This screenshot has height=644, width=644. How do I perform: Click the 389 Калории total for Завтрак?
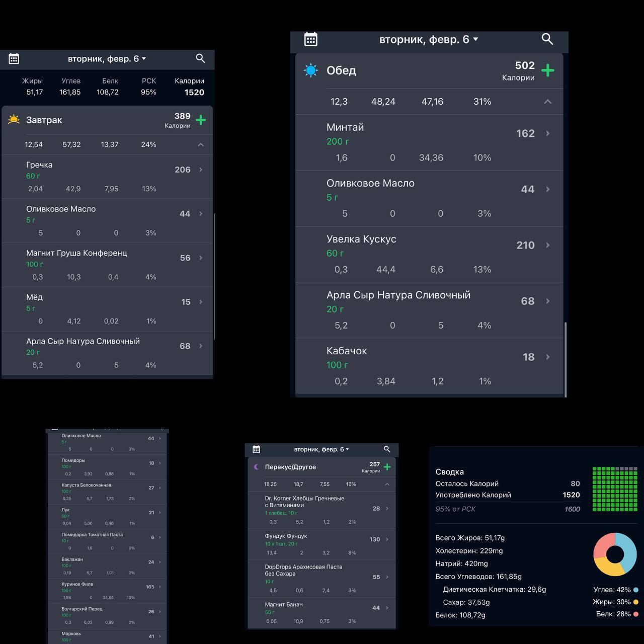pyautogui.click(x=182, y=116)
